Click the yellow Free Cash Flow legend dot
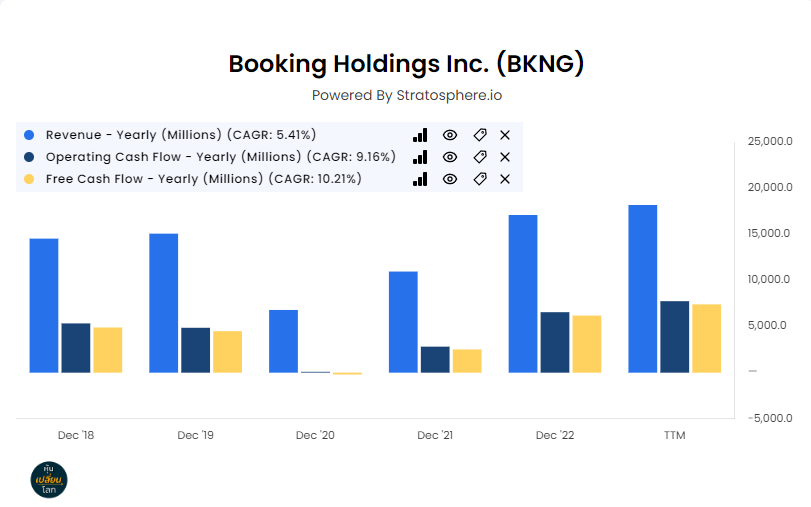811x507 pixels. [x=29, y=179]
